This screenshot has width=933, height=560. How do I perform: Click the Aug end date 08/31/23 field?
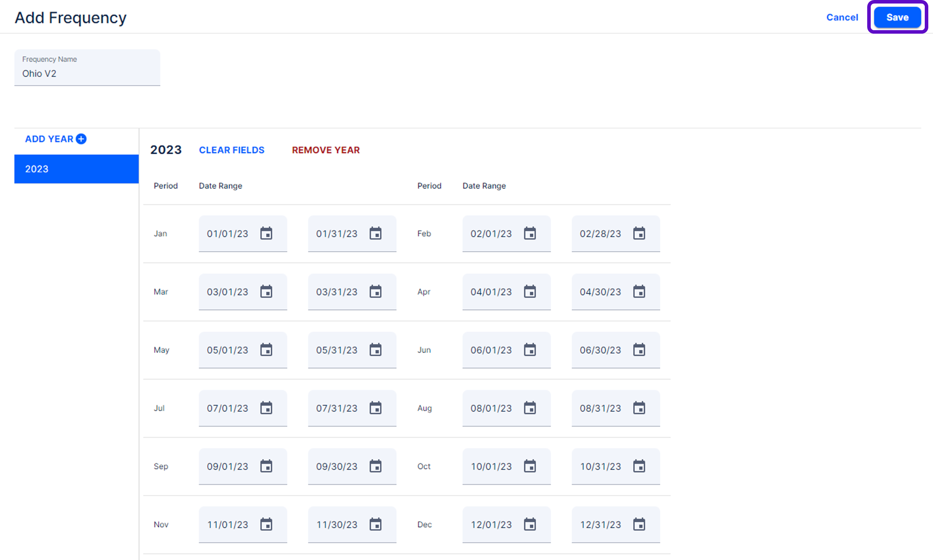600,408
